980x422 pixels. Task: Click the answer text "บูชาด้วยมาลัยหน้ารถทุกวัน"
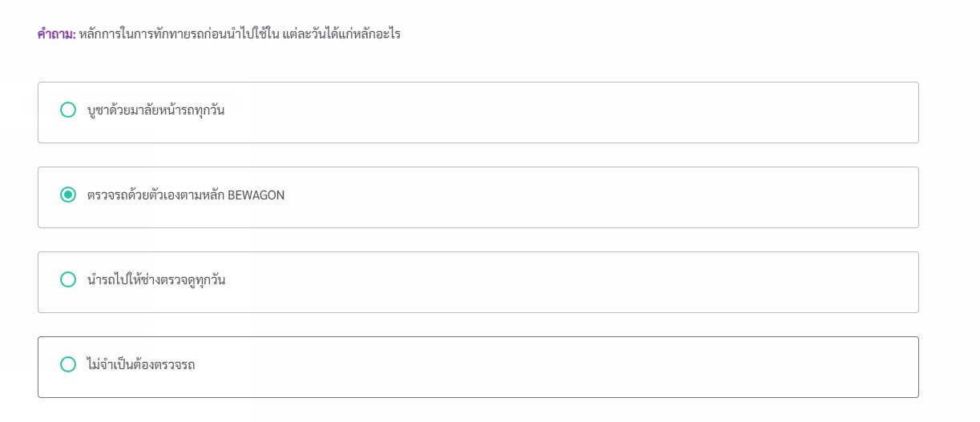coord(155,111)
